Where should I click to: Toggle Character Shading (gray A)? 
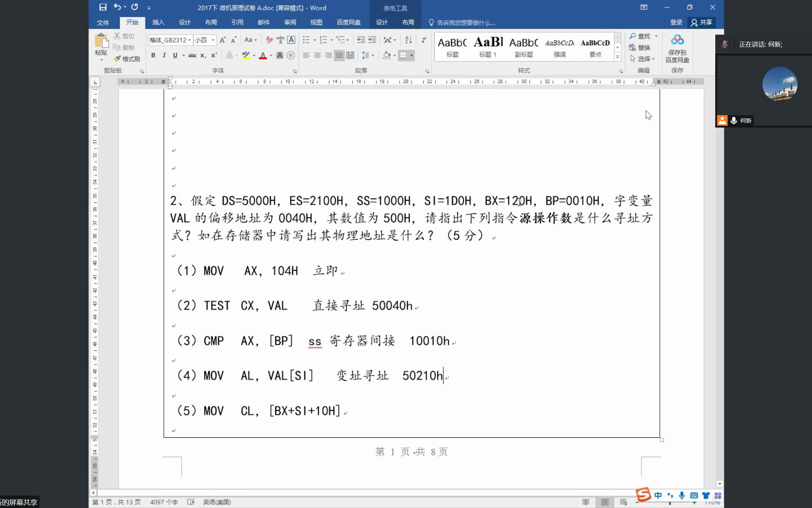pos(280,55)
